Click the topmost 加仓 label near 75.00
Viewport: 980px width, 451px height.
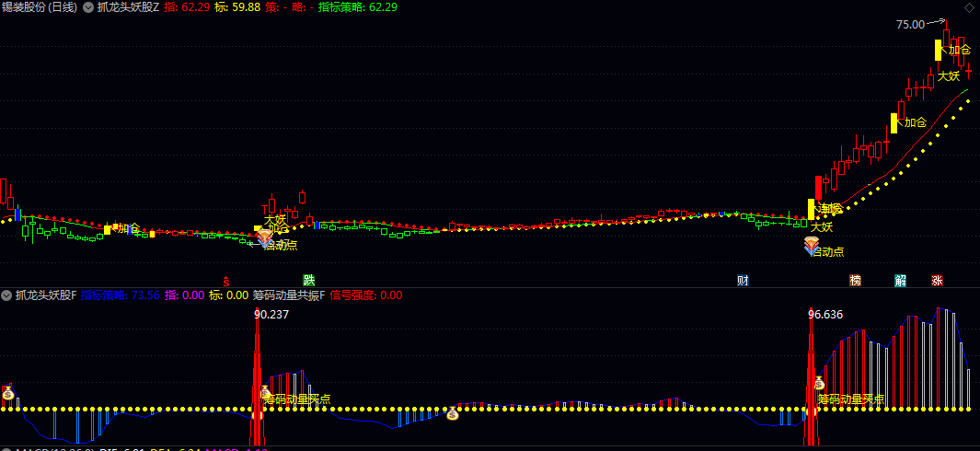[960, 50]
